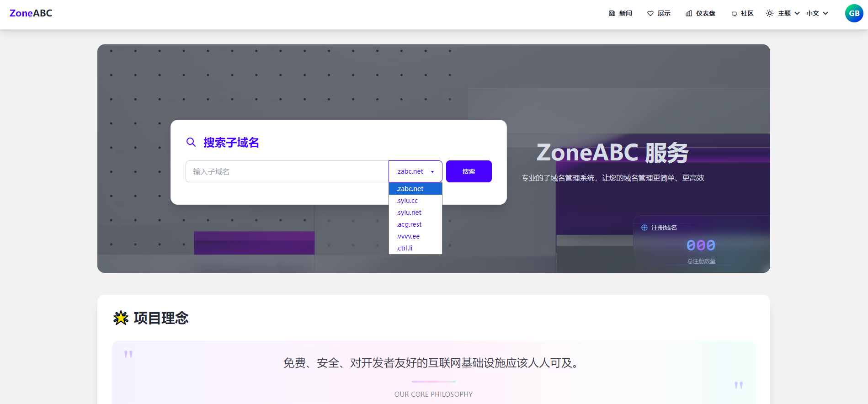Screen dimensions: 868x404
Task: Go to the ZoneABC home logo
Action: 31,13
